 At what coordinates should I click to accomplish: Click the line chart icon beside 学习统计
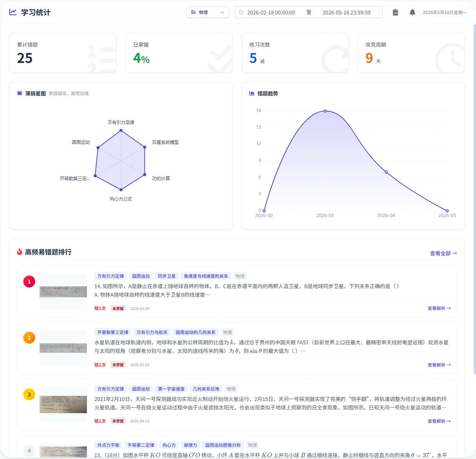[x=13, y=12]
